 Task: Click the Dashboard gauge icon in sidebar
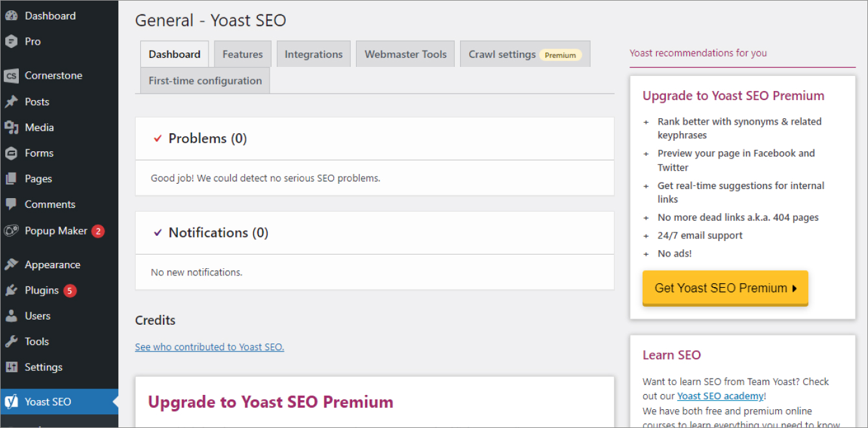click(x=11, y=16)
